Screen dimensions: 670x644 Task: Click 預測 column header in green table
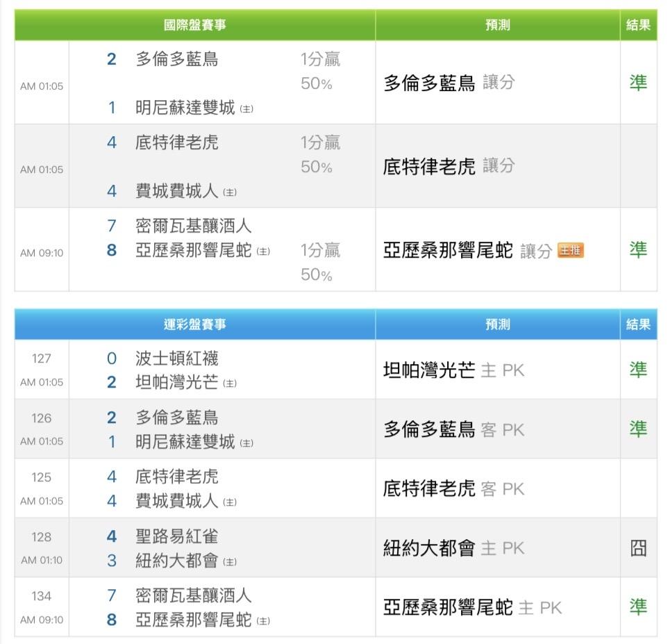[x=497, y=25]
